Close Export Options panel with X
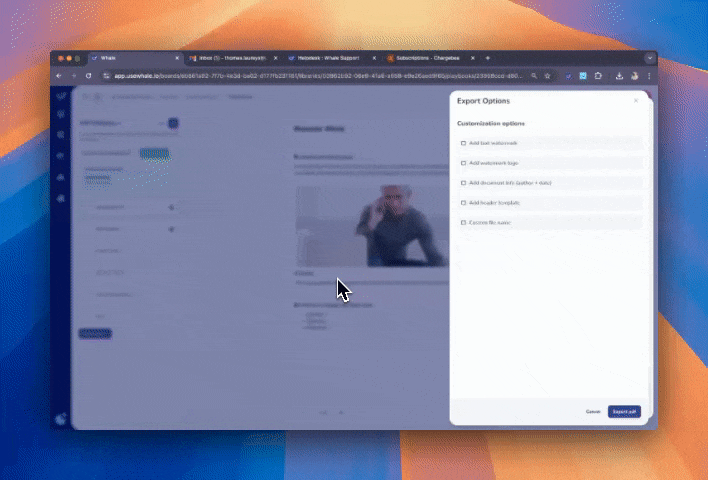708x480 pixels. click(x=636, y=101)
